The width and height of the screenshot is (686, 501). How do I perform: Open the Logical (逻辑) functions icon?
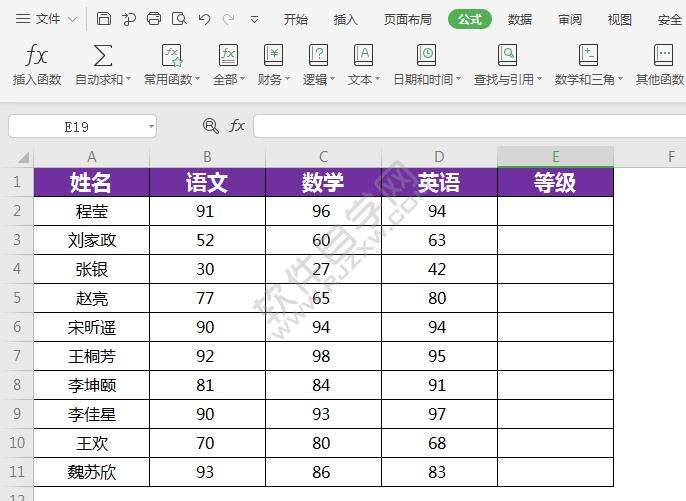[318, 56]
